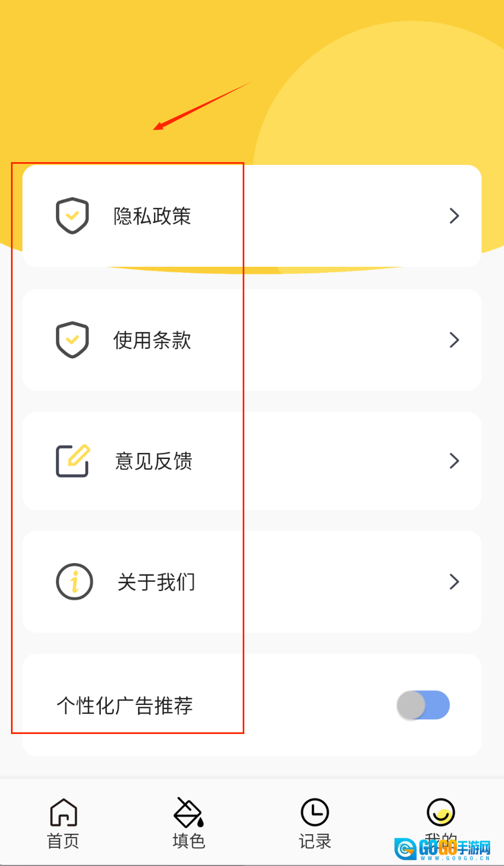This screenshot has width=504, height=866.
Task: Click the shield icon beside 隐私政策
Action: tap(72, 215)
